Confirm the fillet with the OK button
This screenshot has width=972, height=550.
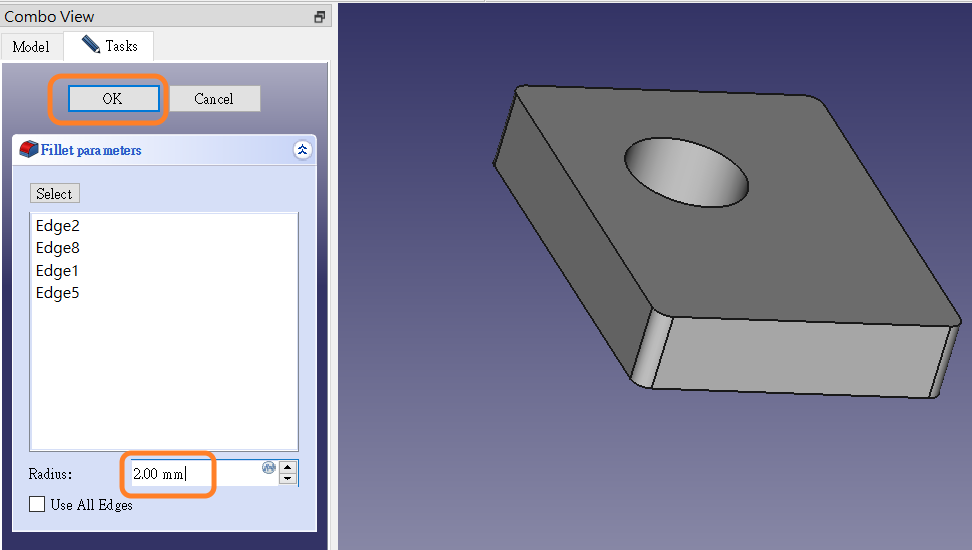tap(113, 99)
